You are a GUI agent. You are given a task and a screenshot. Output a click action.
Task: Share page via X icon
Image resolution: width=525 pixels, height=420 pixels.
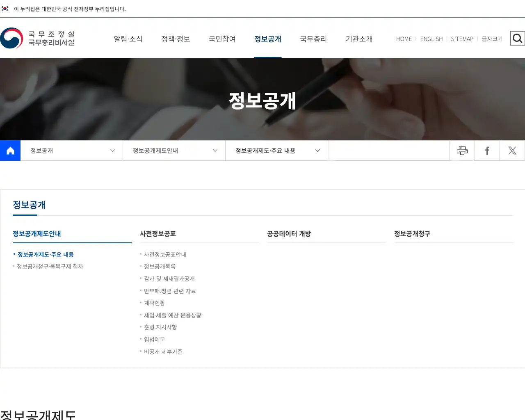(x=512, y=151)
